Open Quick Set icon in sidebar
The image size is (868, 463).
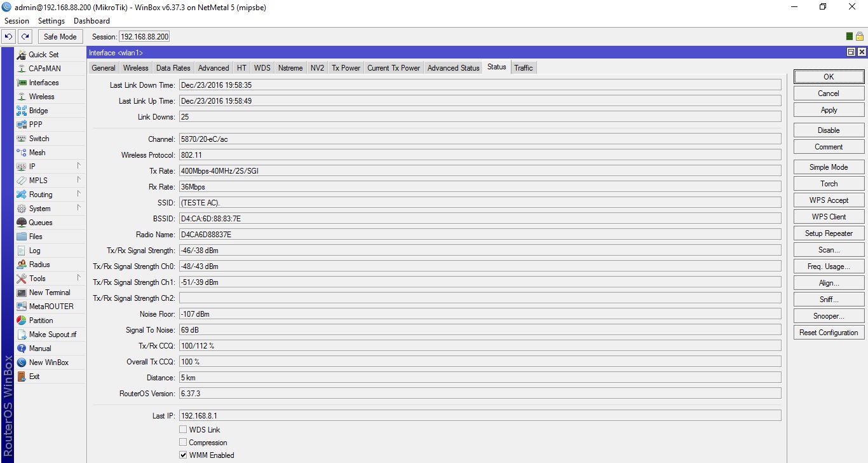(x=22, y=55)
